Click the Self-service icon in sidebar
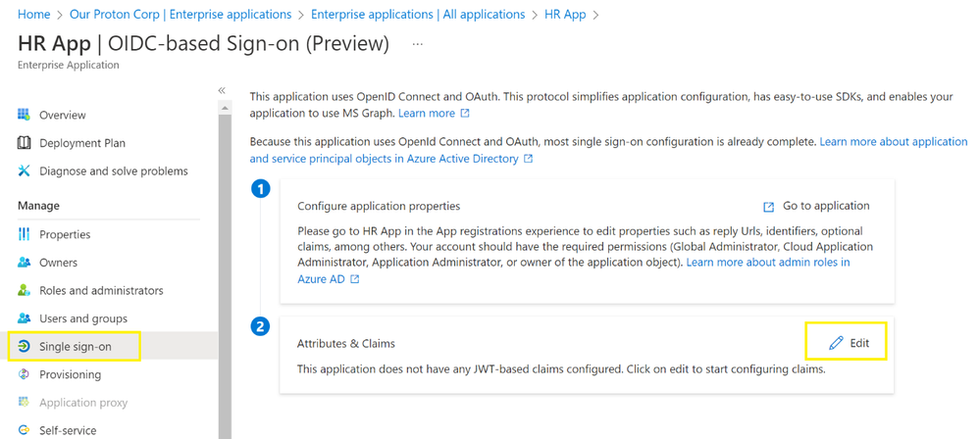Image resolution: width=980 pixels, height=439 pixels. click(x=24, y=430)
